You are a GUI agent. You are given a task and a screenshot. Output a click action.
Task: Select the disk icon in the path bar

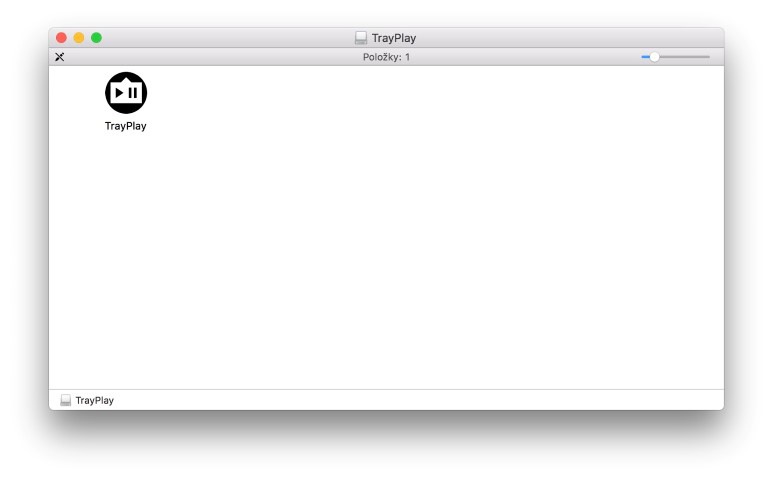(x=66, y=400)
